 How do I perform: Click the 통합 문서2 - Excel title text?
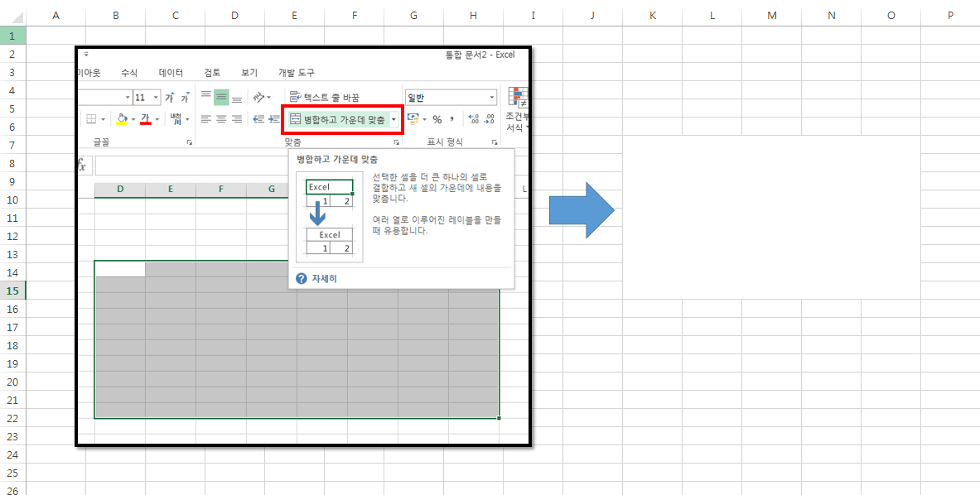coord(480,55)
